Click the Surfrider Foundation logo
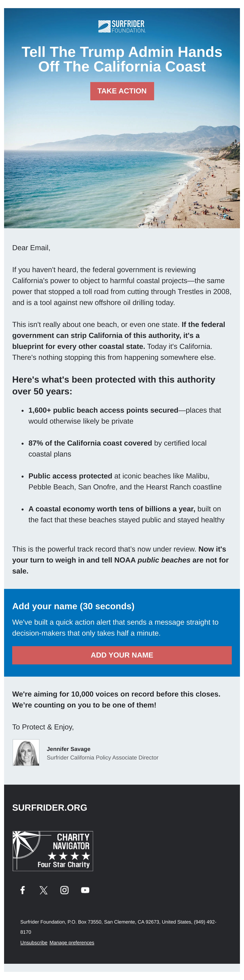Viewport: 244px width, 980px height. (122, 27)
